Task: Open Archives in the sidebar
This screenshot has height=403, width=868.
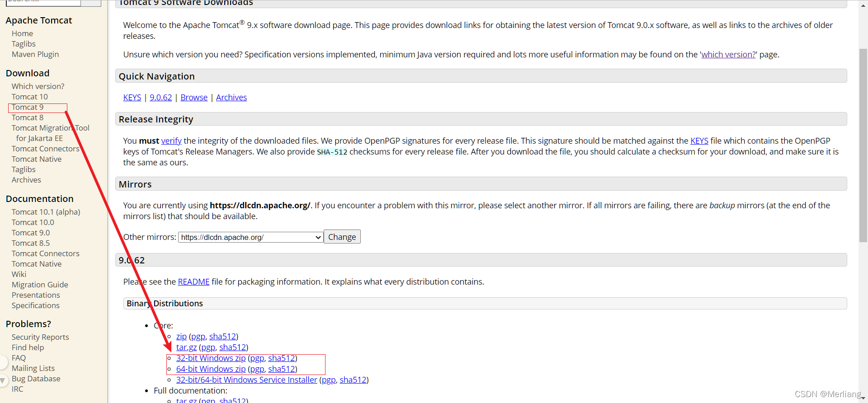Action: pos(26,180)
